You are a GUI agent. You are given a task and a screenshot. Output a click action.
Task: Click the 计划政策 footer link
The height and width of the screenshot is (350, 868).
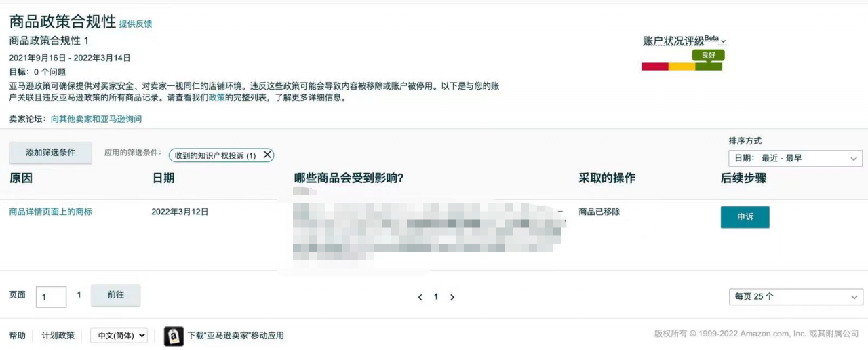[x=58, y=335]
